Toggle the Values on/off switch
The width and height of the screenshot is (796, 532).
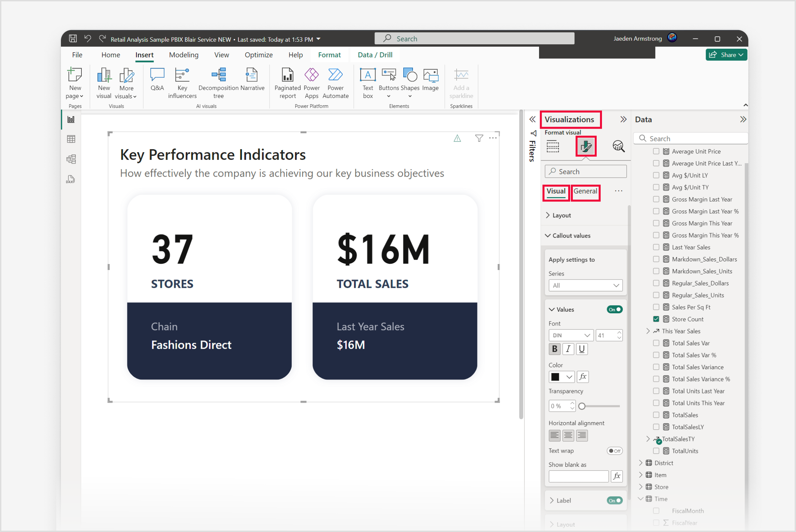(x=615, y=309)
